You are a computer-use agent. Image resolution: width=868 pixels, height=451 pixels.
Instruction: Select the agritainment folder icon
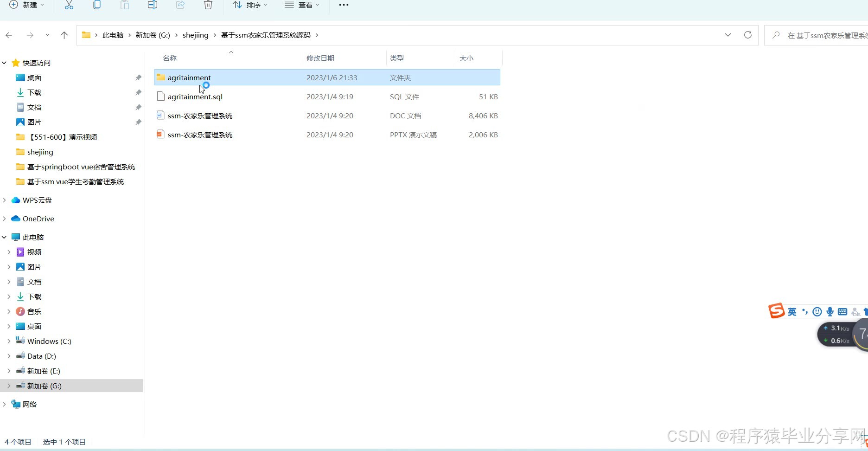click(x=161, y=77)
